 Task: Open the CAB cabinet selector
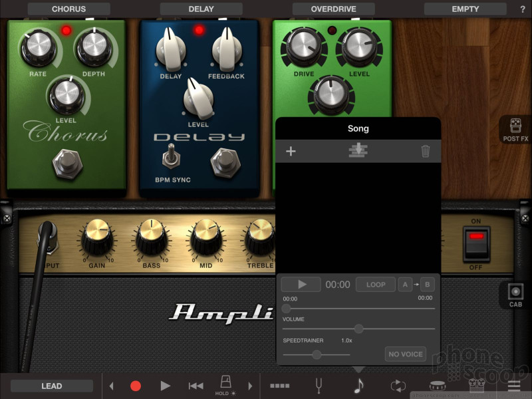tap(515, 295)
